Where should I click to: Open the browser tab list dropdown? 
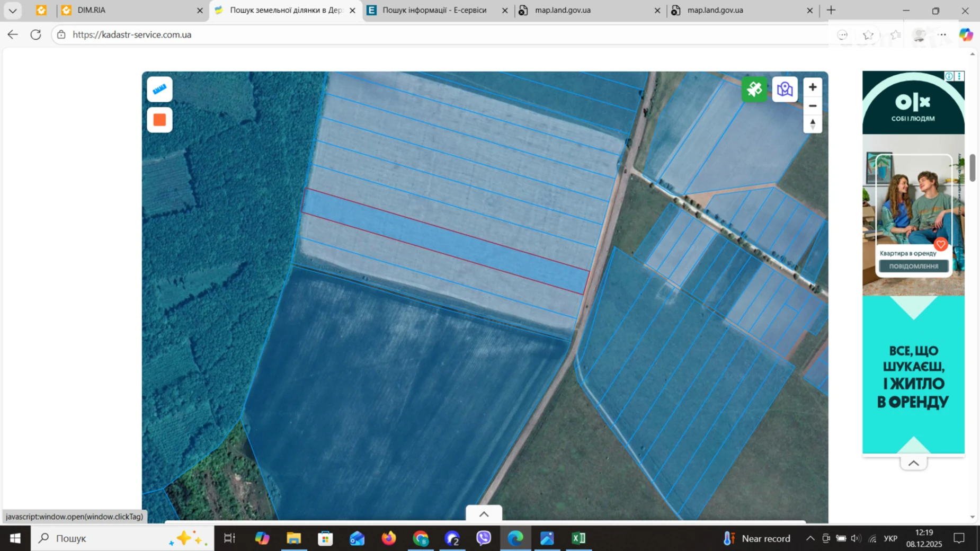coord(13,10)
